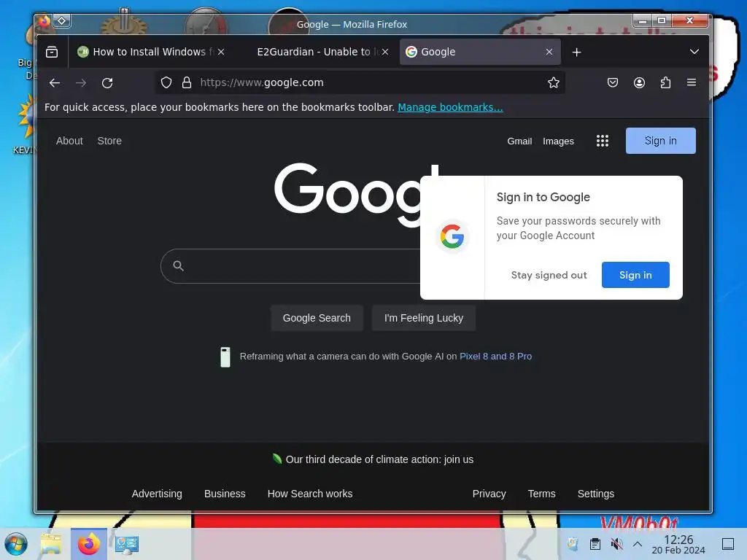Click the show desktop icon right of the clock
747x560 pixels.
point(728,544)
